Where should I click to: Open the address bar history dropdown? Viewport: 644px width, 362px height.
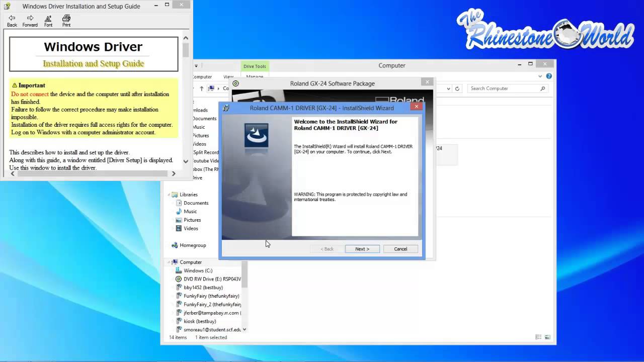coord(448,88)
